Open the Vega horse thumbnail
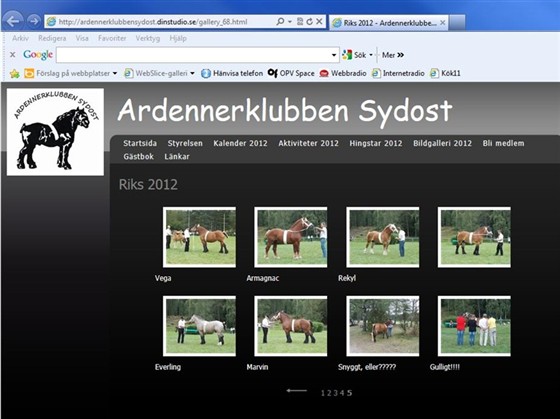 [199, 237]
